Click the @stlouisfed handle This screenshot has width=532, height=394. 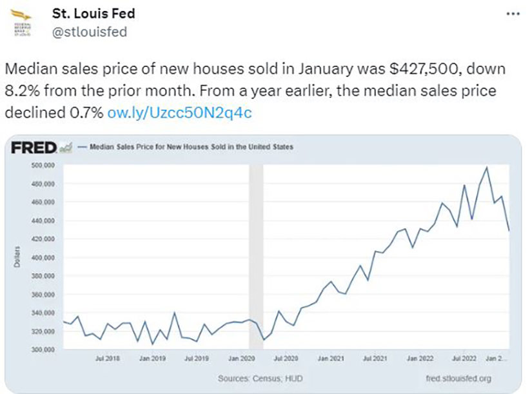point(94,32)
